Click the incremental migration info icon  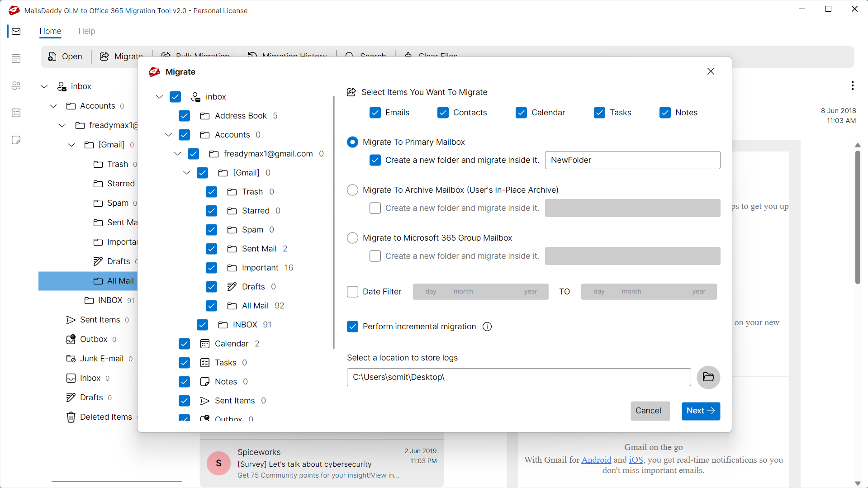tap(487, 327)
